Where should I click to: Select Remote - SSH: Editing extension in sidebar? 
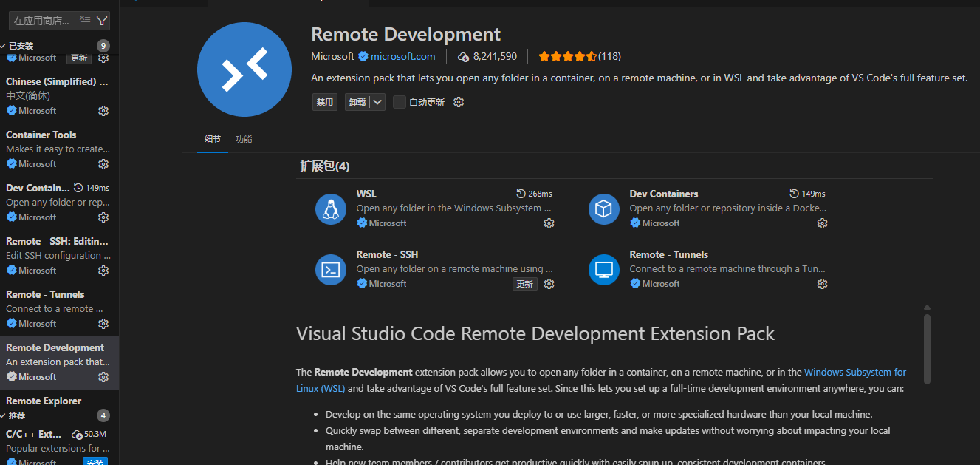[x=59, y=256]
